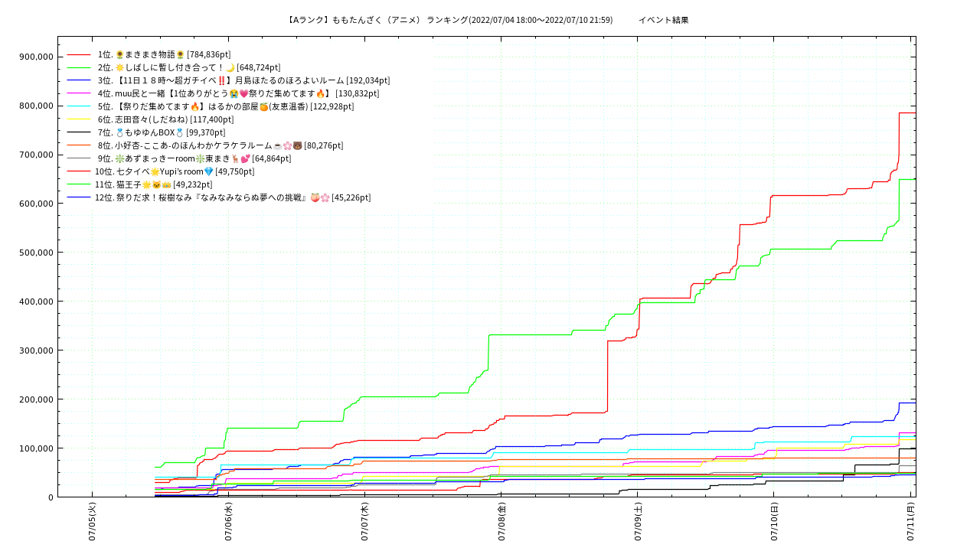This screenshot has width=980, height=551.
Task: Click x-axis date label 07/06(水)
Action: [x=228, y=522]
